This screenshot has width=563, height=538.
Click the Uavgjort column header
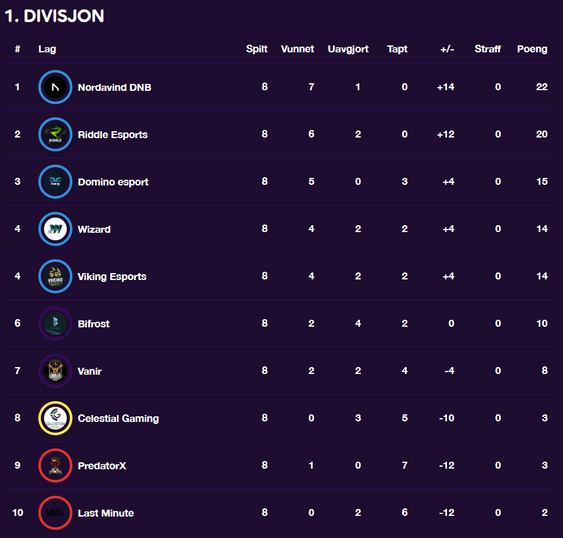348,49
